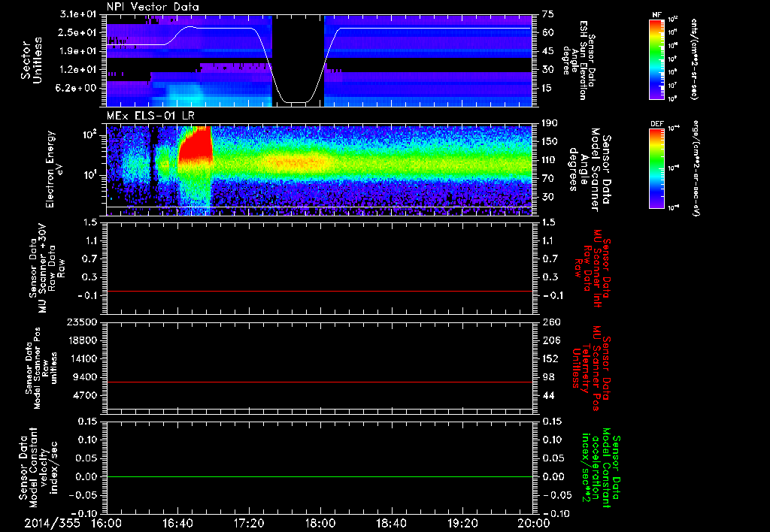Click the green zero line in velocity panel

tap(320, 476)
